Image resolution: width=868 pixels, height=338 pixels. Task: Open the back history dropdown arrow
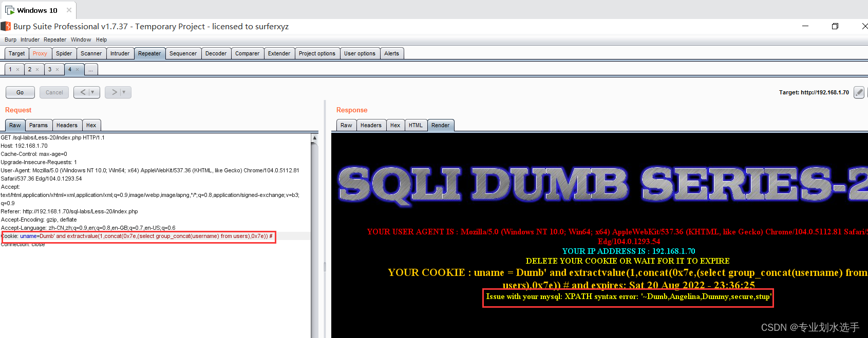(x=92, y=92)
